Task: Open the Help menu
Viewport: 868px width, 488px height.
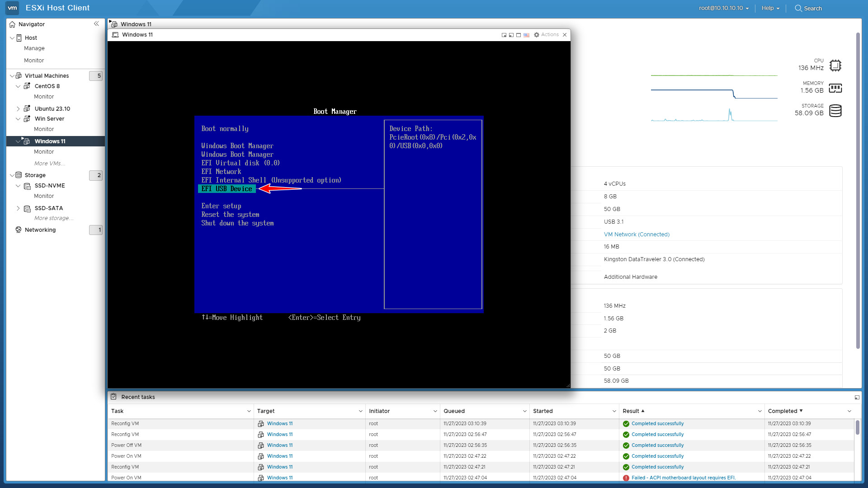Action: pyautogui.click(x=770, y=8)
